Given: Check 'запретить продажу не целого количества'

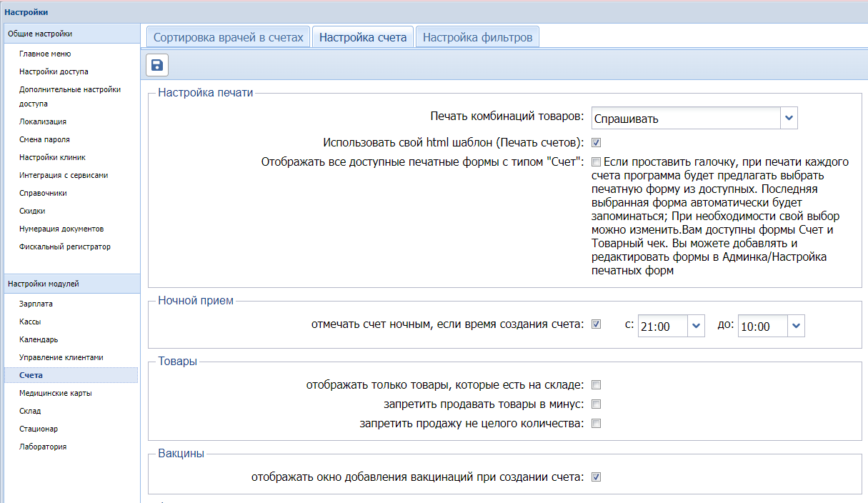Looking at the screenshot, I should pyautogui.click(x=596, y=424).
